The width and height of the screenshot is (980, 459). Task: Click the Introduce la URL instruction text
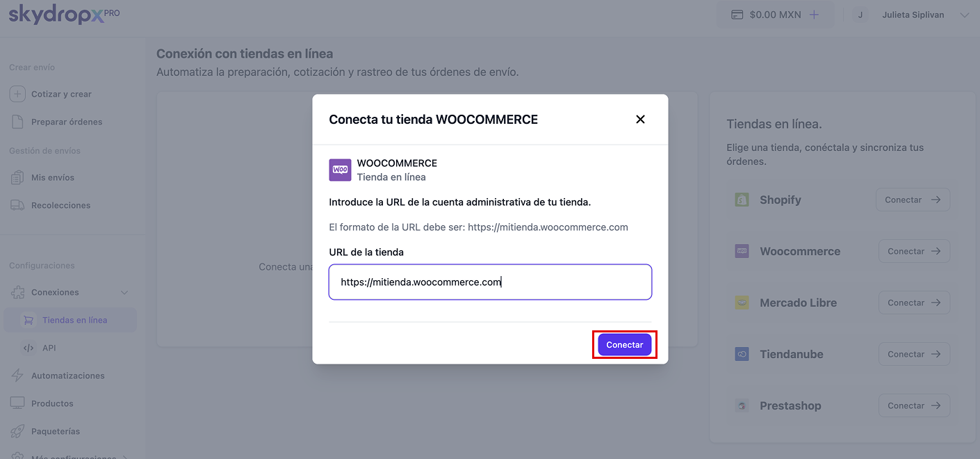click(x=460, y=202)
